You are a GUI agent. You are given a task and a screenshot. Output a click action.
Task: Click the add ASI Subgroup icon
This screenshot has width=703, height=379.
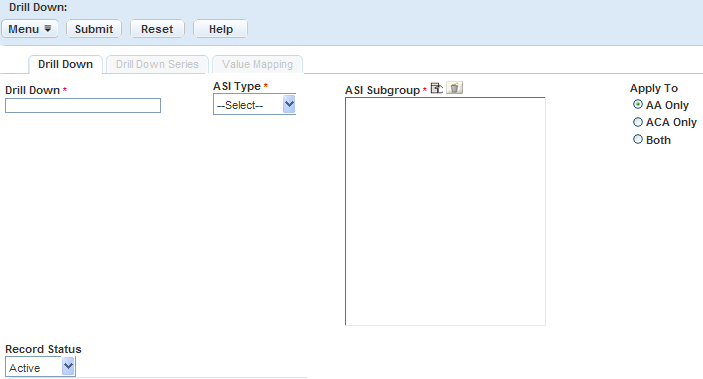tap(436, 88)
